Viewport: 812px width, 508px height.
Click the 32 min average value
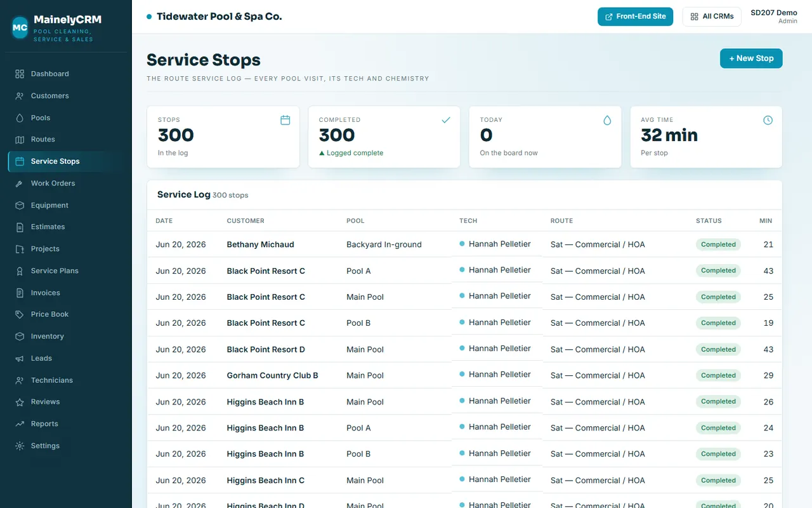tap(669, 135)
